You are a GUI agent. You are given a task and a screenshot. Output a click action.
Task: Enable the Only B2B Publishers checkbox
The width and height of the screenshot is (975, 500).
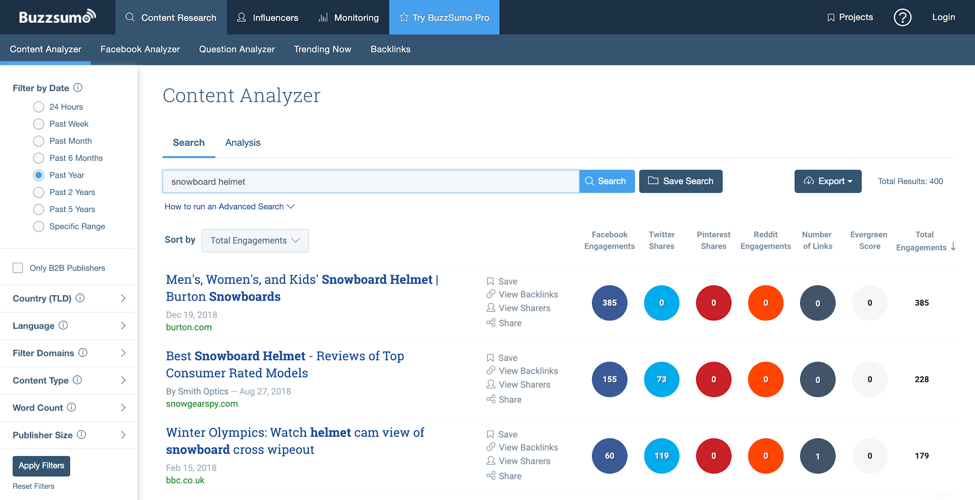(18, 268)
